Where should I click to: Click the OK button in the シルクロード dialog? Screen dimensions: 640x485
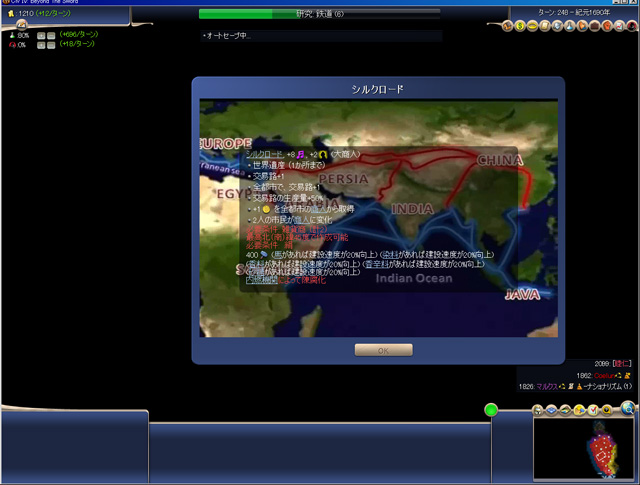383,350
